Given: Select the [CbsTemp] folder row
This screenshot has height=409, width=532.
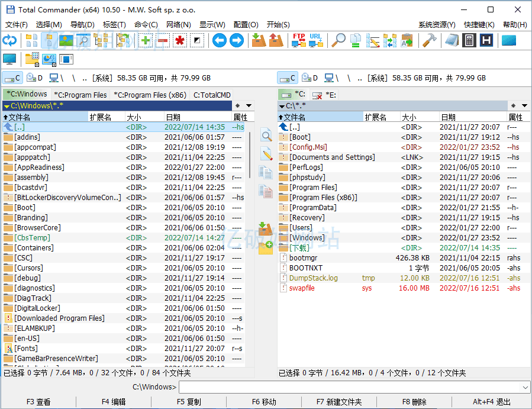Looking at the screenshot, I should point(124,237).
